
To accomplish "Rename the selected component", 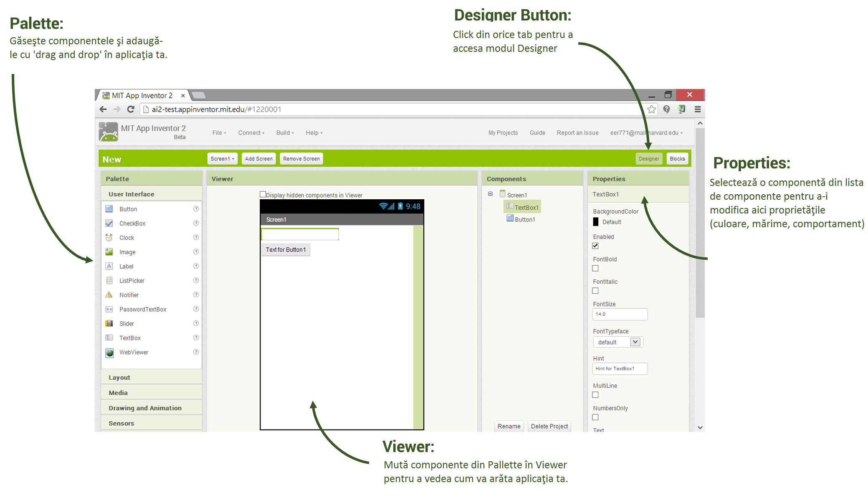I will coord(509,426).
